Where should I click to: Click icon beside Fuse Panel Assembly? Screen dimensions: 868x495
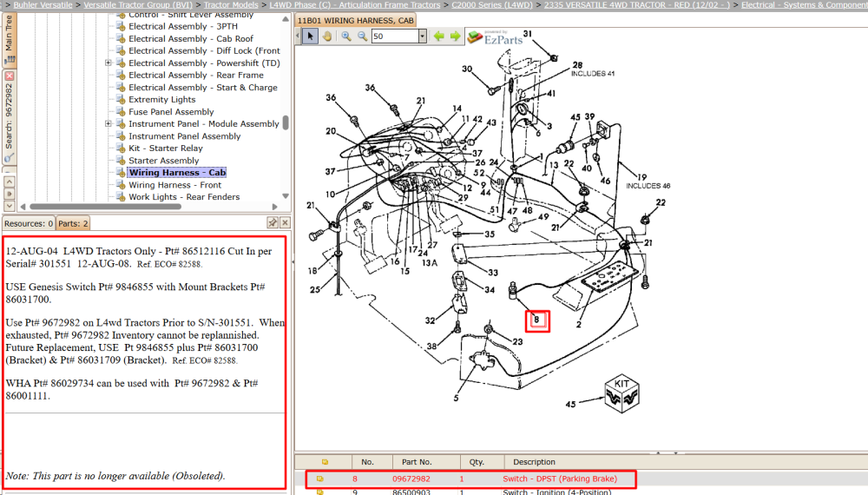coord(122,111)
